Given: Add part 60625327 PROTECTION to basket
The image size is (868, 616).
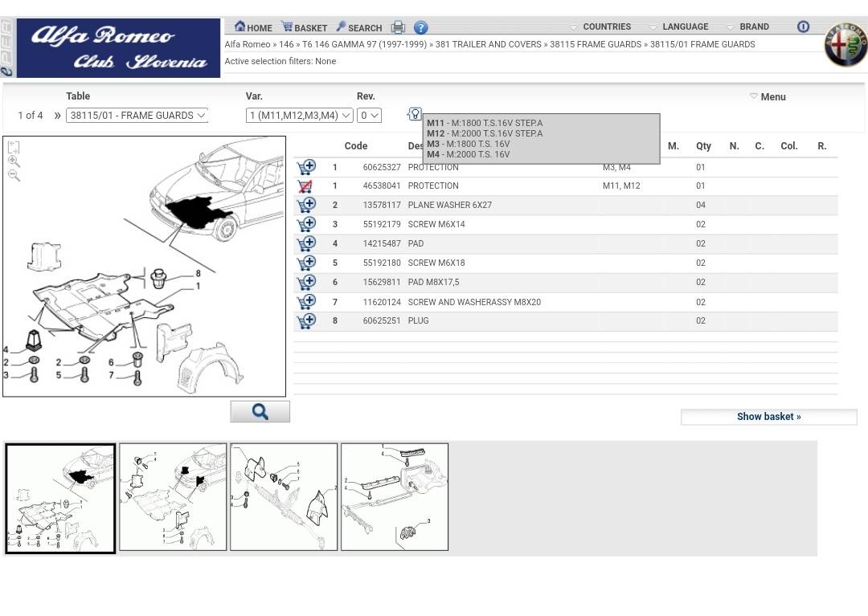Looking at the screenshot, I should (306, 166).
